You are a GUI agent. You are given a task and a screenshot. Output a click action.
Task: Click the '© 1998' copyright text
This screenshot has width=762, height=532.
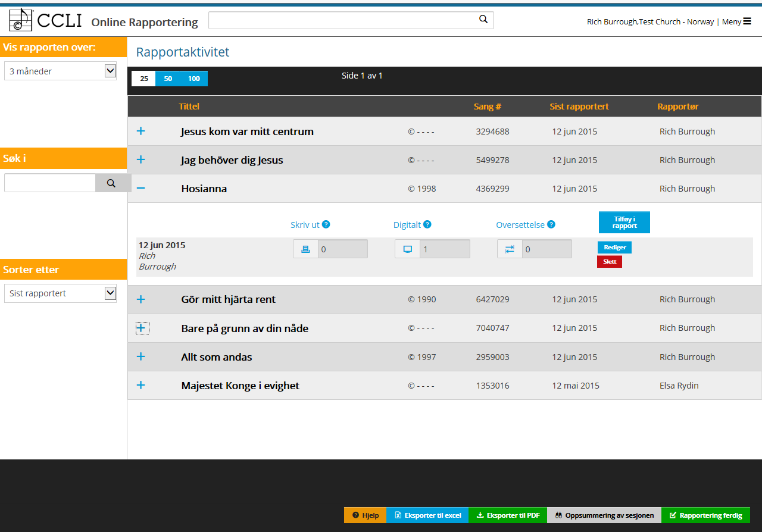click(x=422, y=189)
